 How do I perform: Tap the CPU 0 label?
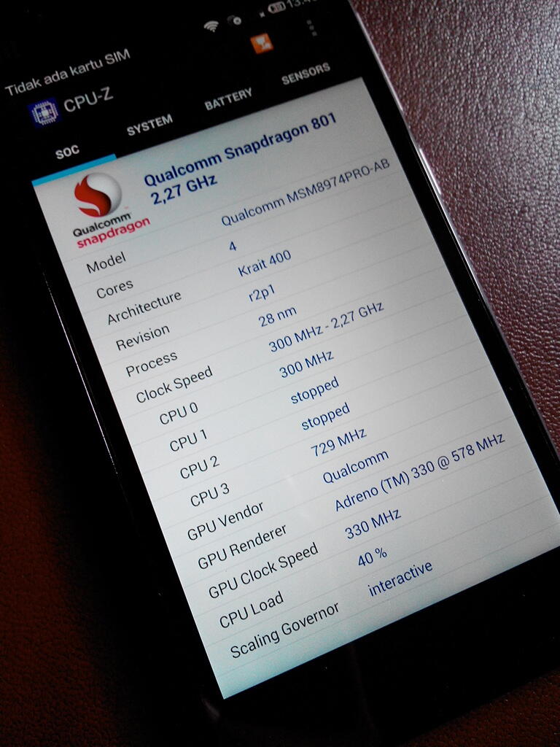tap(179, 413)
